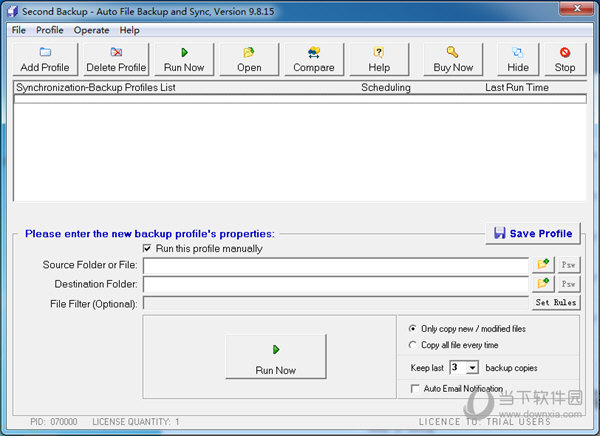Click into Destination Folder field
Viewport: 600px width, 436px height.
(336, 284)
